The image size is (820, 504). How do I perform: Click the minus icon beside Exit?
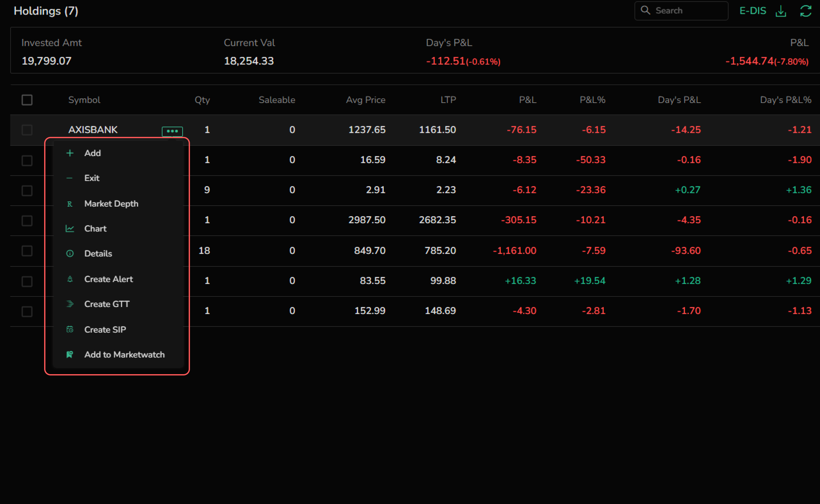[x=69, y=178]
